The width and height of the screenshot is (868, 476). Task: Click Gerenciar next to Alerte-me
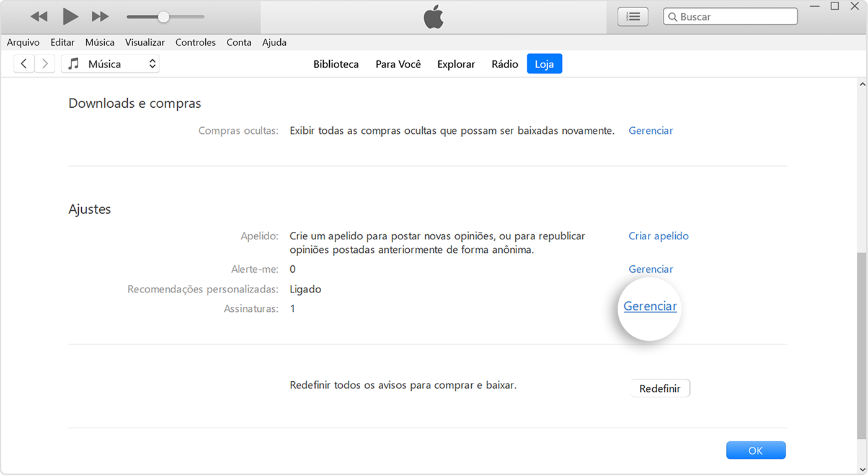coord(650,269)
